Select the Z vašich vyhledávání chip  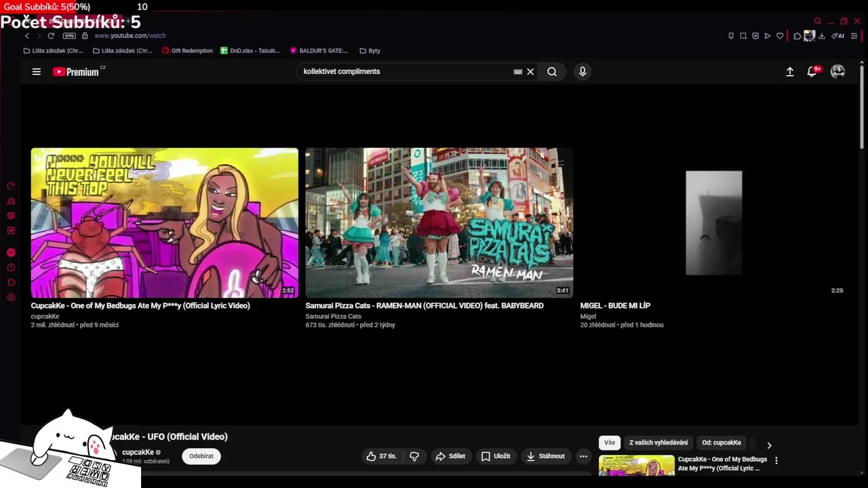tap(658, 443)
